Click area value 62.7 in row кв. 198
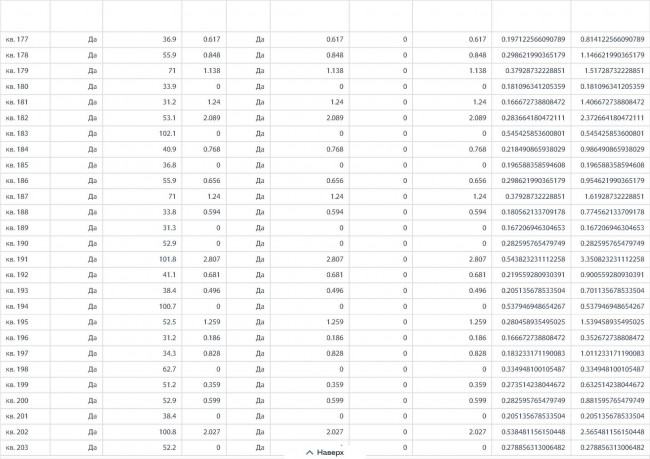The image size is (650, 459). click(169, 369)
